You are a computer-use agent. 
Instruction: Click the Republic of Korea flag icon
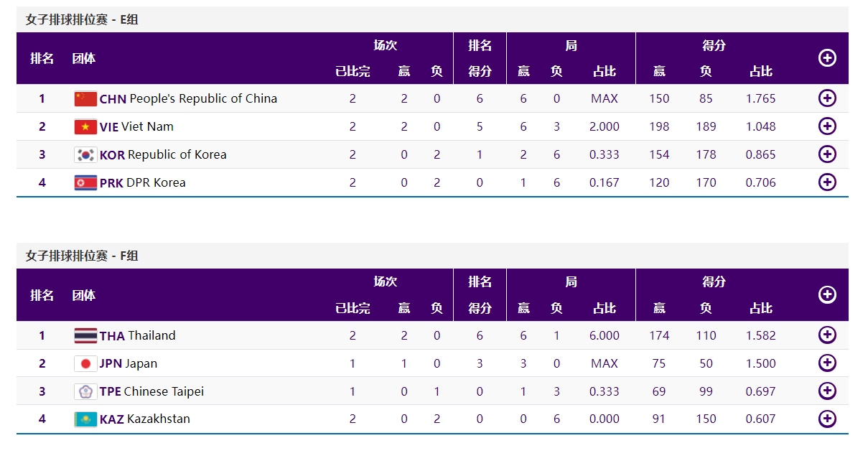point(85,155)
